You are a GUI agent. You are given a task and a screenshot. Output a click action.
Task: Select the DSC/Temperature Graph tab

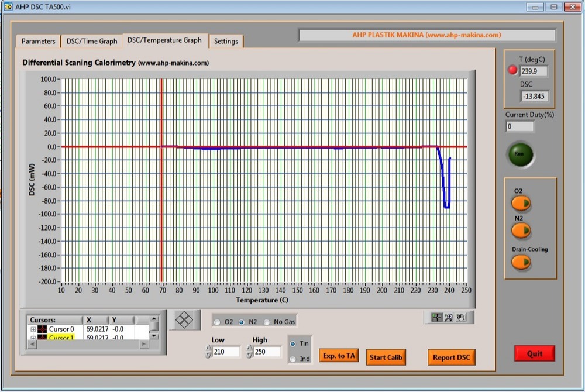click(164, 40)
